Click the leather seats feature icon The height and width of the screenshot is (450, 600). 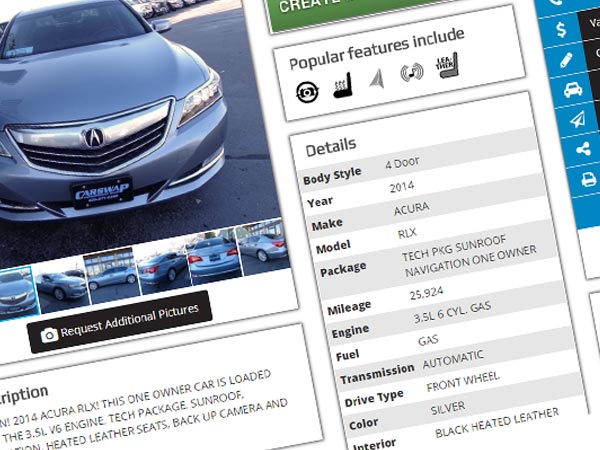click(447, 65)
